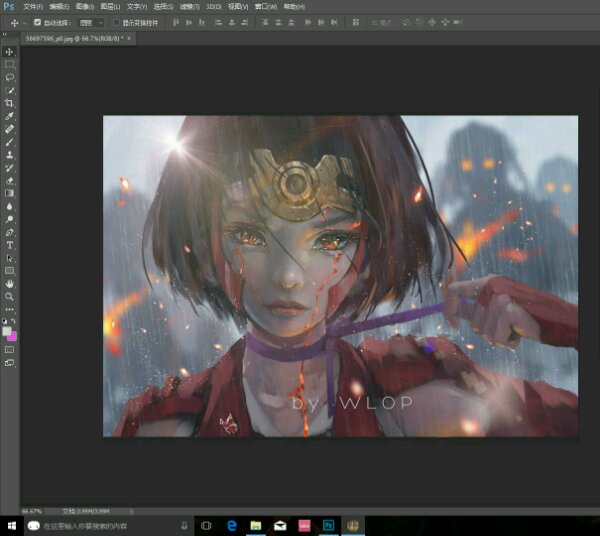Click Align Bottom Edges icon
Screen dimensions: 600x536
202,23
